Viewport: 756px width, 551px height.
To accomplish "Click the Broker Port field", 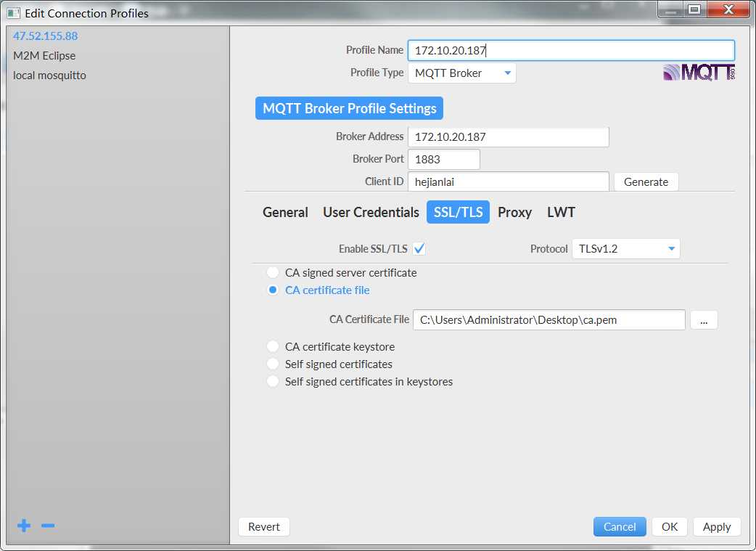I will [443, 159].
